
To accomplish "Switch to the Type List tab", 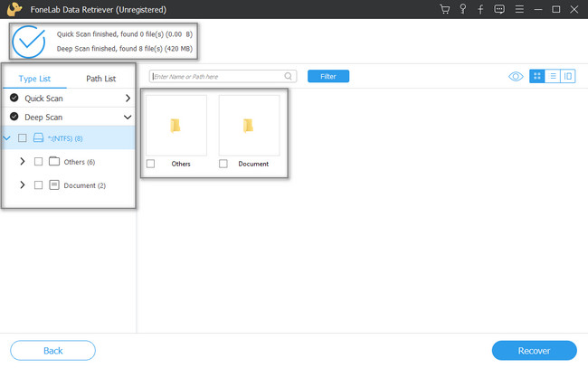I will [34, 79].
